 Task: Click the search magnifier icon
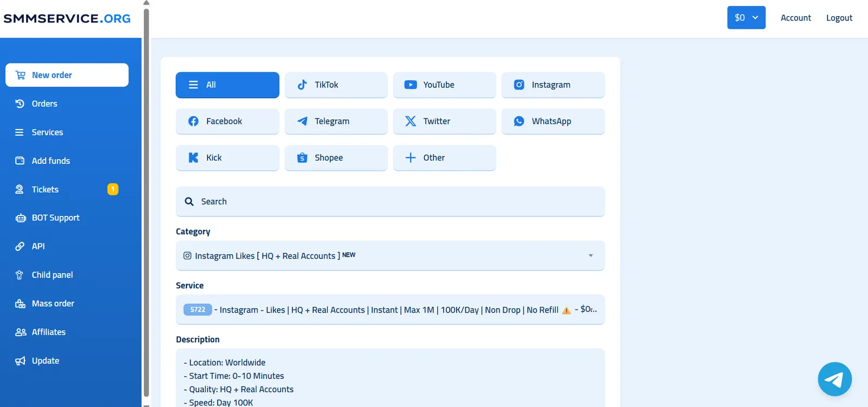coord(189,201)
